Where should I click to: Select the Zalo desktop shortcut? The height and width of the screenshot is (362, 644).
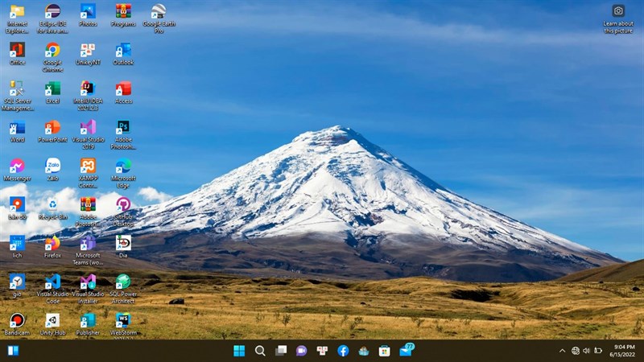pos(52,170)
